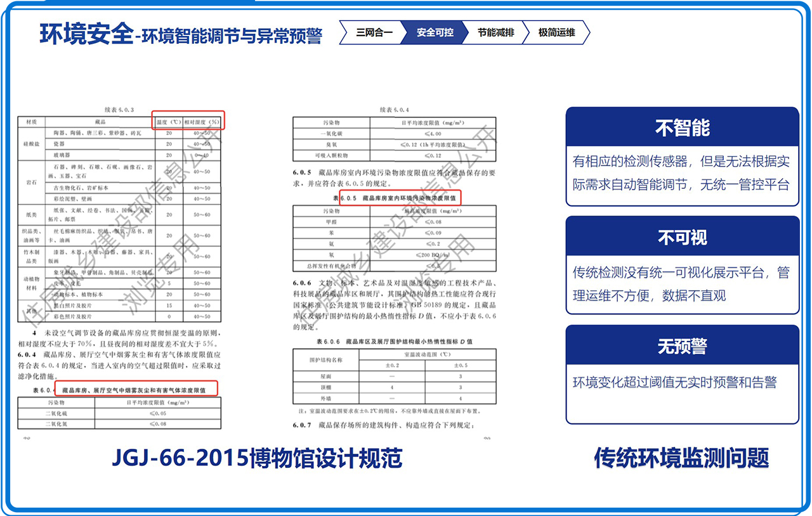This screenshot has height=516, width=812.
Task: Switch to the 节能减排 tab
Action: click(x=496, y=32)
